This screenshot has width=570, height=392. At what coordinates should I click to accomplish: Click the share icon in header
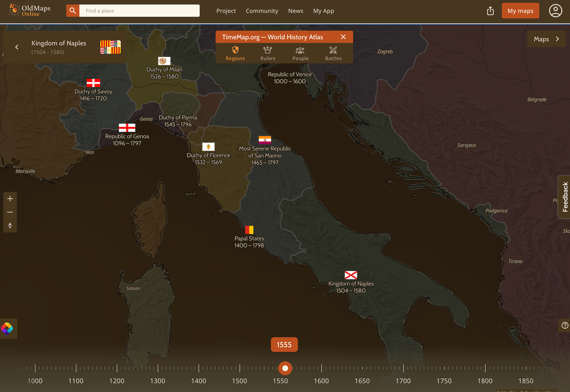[x=490, y=11]
